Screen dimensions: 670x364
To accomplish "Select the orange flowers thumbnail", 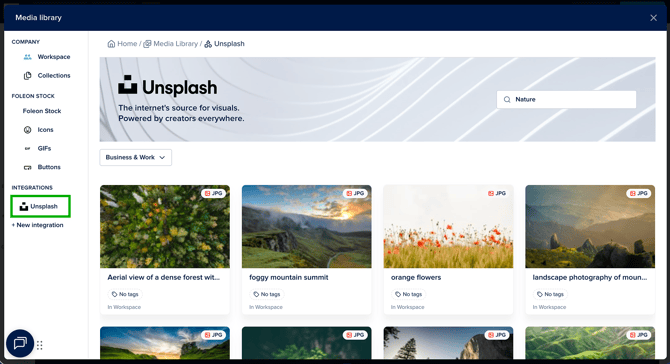I will (448, 226).
